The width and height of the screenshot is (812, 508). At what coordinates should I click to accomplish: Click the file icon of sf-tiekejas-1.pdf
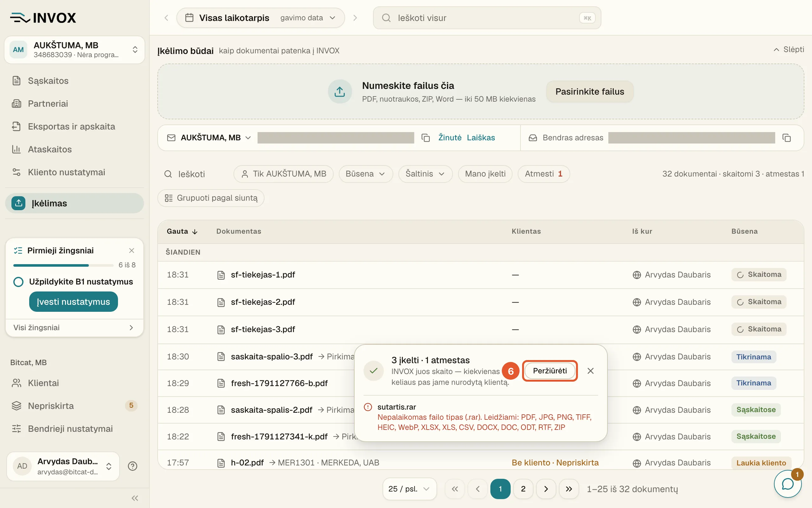221,275
